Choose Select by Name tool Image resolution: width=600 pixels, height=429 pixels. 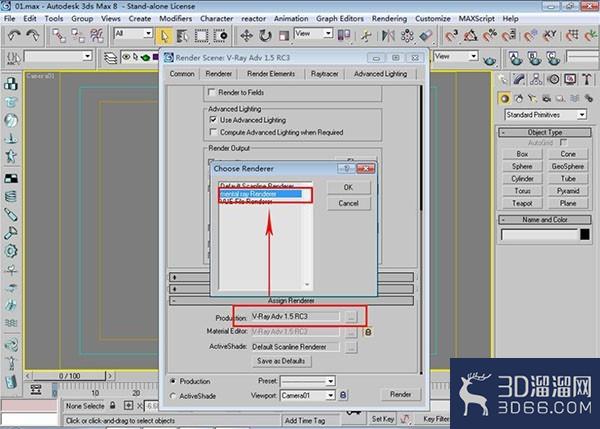(183, 36)
